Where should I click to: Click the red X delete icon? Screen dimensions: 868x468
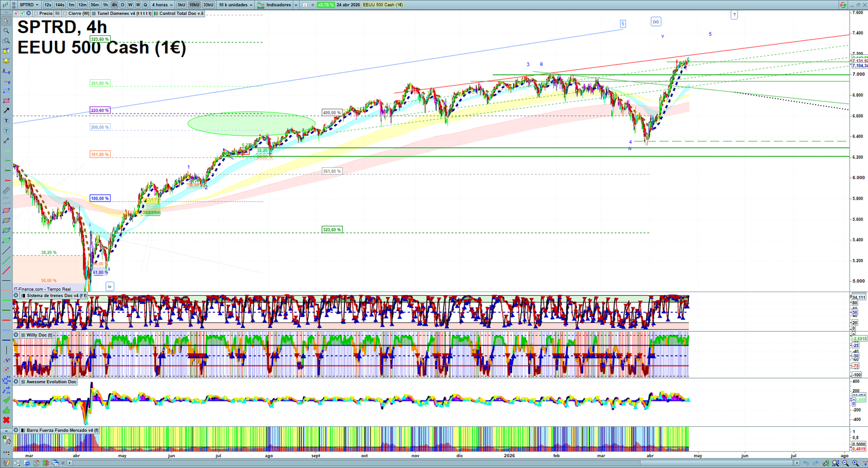coord(6,420)
